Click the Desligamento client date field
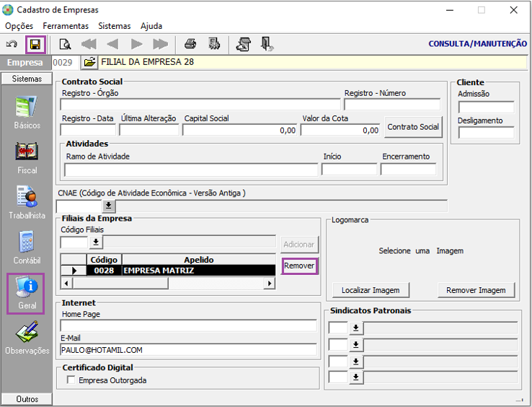Viewport: 532px width, 407px height. 486,133
